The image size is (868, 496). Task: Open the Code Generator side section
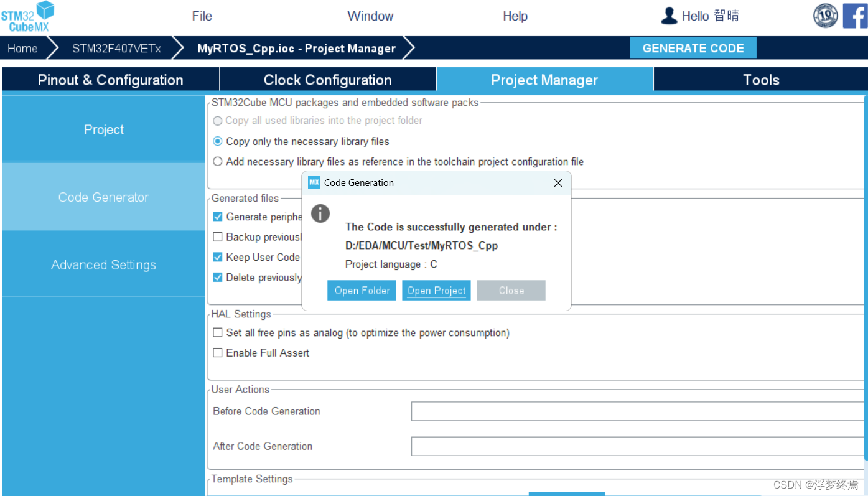pos(104,197)
